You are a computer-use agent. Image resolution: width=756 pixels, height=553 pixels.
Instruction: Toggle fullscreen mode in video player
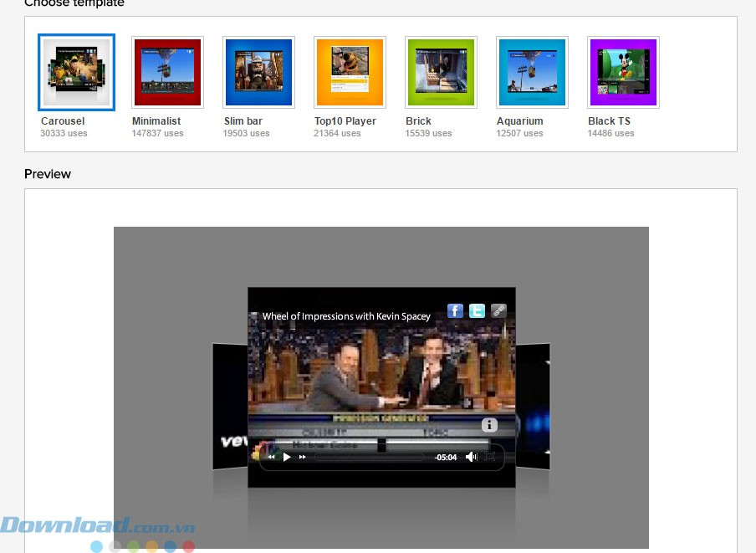point(491,457)
